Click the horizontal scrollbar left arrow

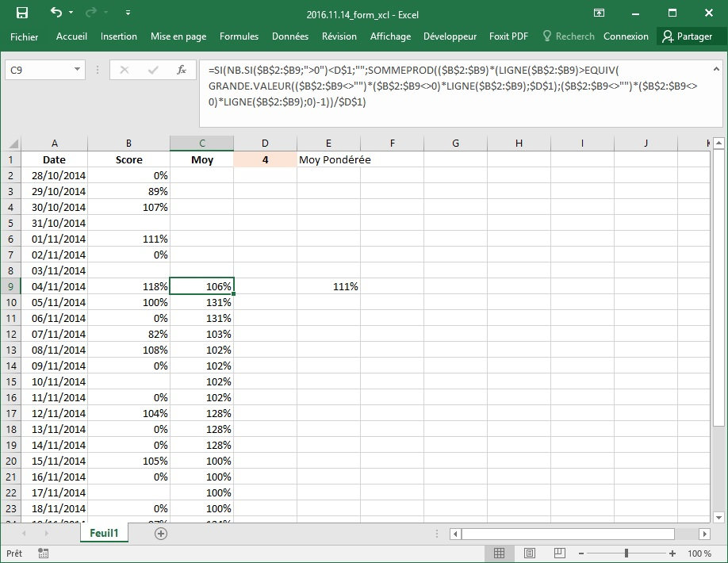click(455, 534)
